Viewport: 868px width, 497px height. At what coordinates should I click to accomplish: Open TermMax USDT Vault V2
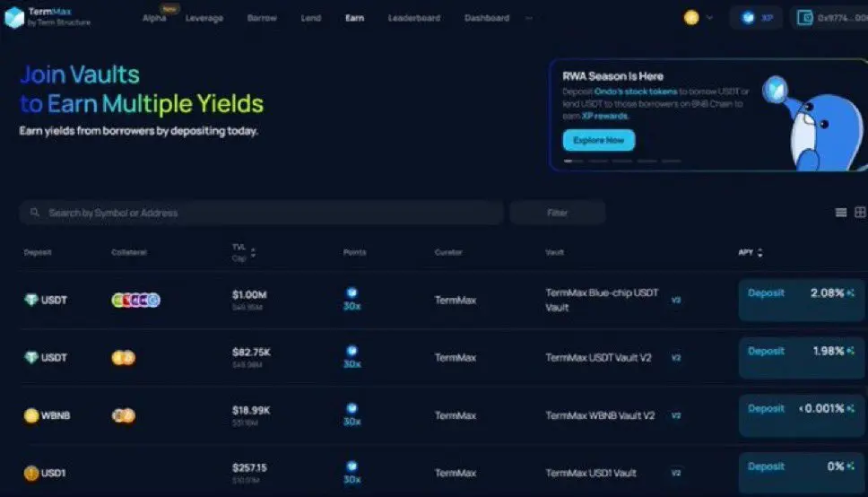coord(598,357)
